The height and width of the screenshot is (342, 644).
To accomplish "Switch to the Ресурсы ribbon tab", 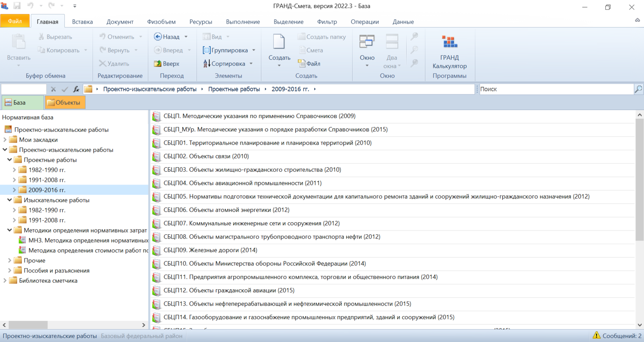I will [200, 22].
